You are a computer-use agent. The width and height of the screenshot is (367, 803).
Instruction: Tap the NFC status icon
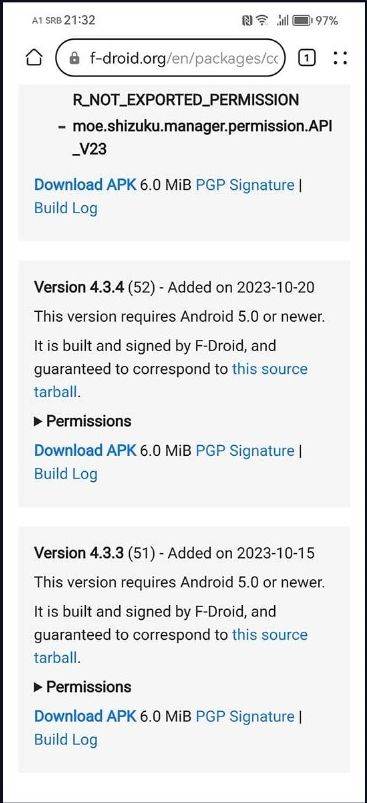(x=247, y=20)
